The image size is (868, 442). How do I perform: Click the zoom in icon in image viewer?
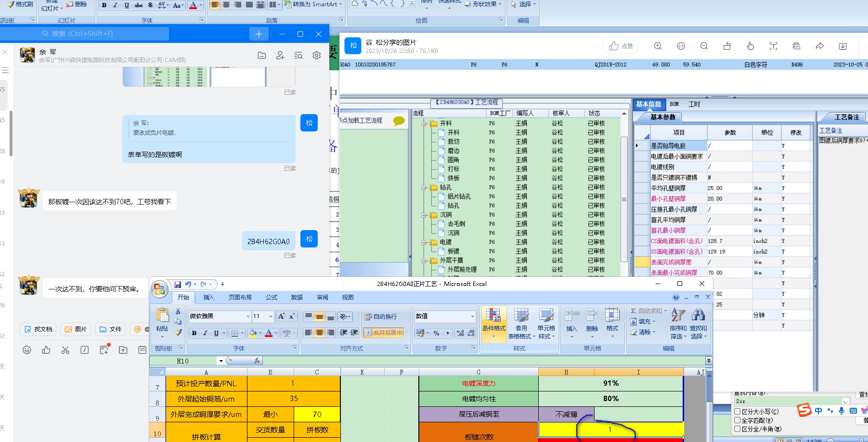(658, 46)
